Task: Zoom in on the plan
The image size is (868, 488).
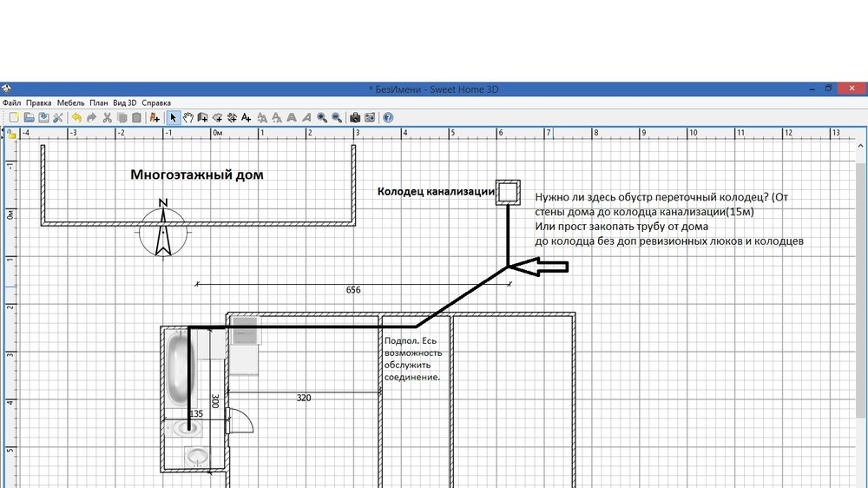Action: (x=322, y=117)
